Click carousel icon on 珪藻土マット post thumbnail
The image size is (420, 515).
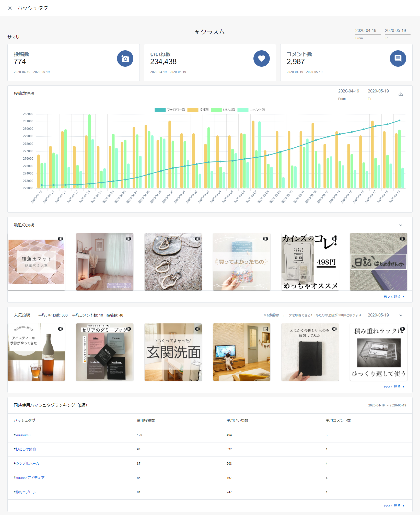point(60,239)
